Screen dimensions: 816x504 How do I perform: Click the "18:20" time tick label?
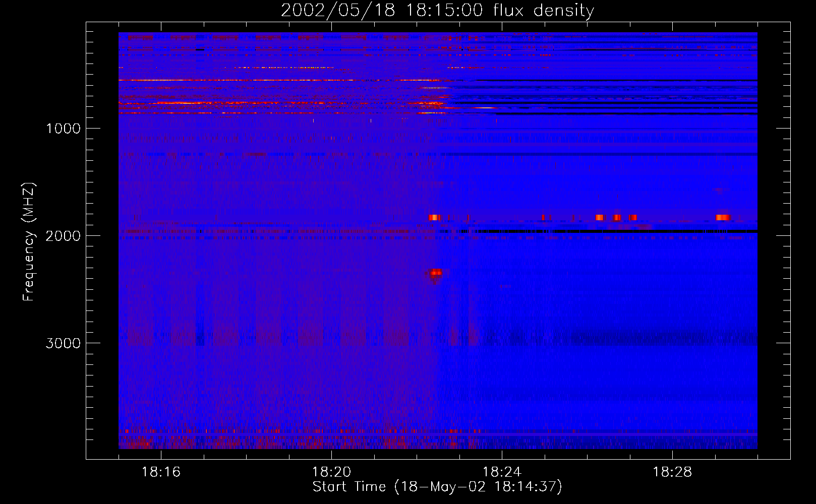(331, 472)
